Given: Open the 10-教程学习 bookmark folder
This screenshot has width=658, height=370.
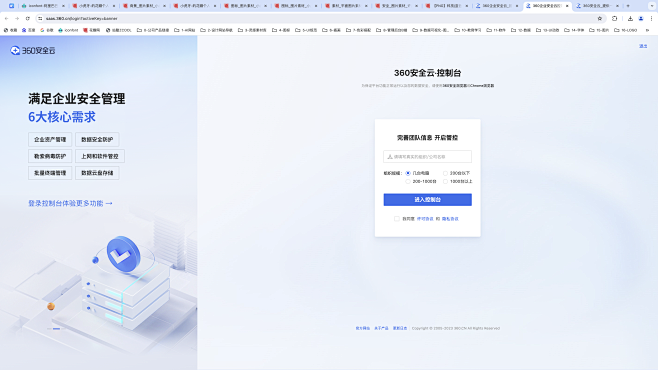Looking at the screenshot, I should point(468,30).
